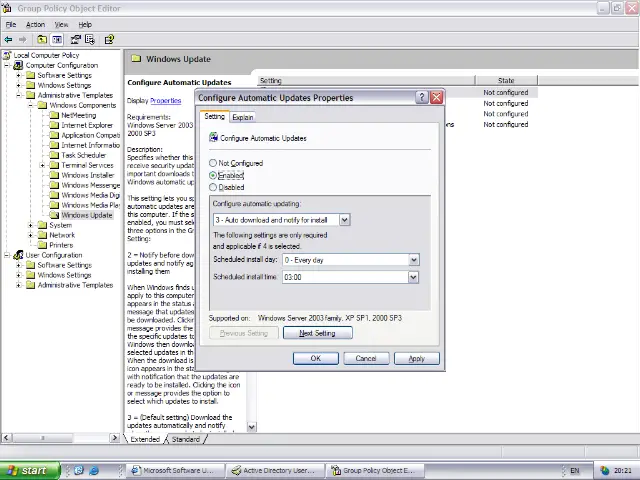Select the Enabled radio button
This screenshot has height=480, width=640.
click(213, 175)
